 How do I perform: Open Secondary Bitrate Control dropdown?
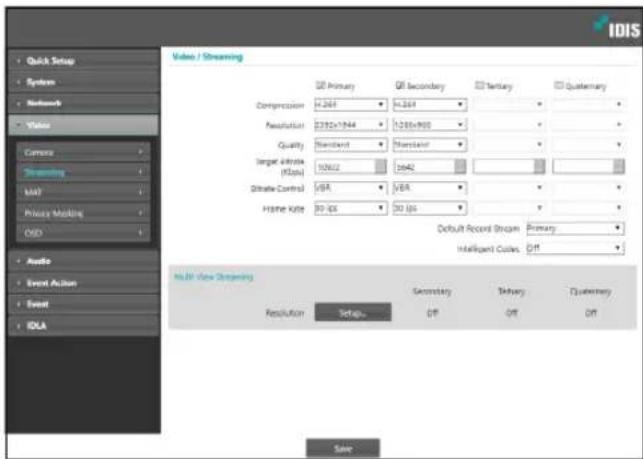(430, 188)
